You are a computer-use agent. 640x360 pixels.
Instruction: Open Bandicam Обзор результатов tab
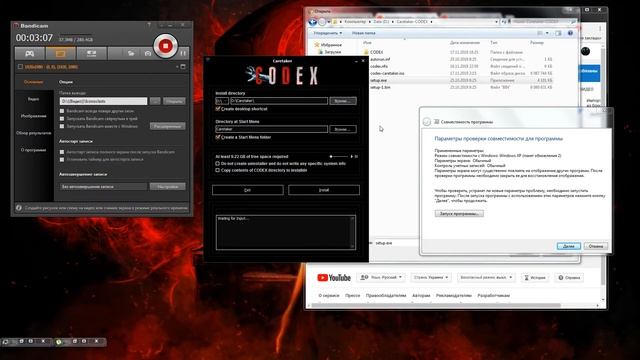(33, 133)
